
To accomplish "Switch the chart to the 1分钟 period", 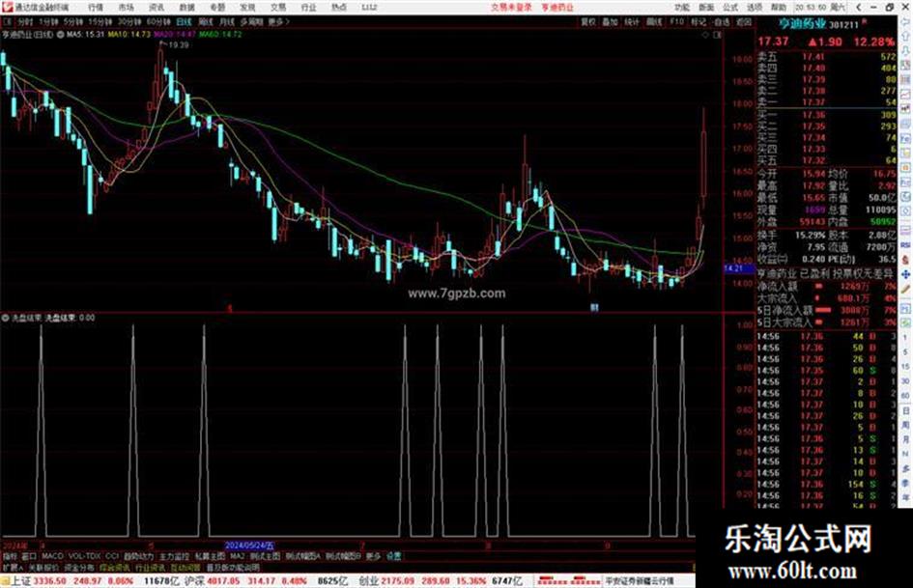I will (48, 21).
